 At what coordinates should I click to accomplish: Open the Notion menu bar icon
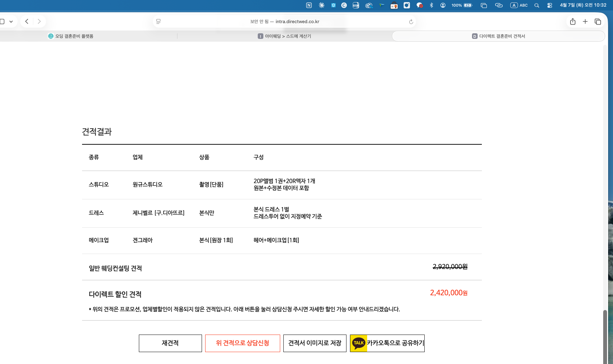click(308, 5)
